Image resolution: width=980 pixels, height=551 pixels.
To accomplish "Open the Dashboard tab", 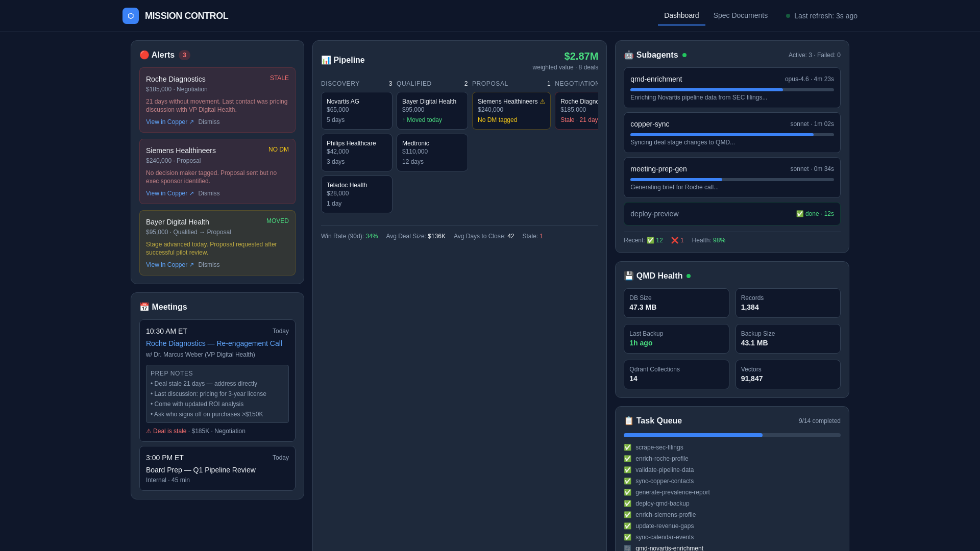I will click(x=681, y=15).
